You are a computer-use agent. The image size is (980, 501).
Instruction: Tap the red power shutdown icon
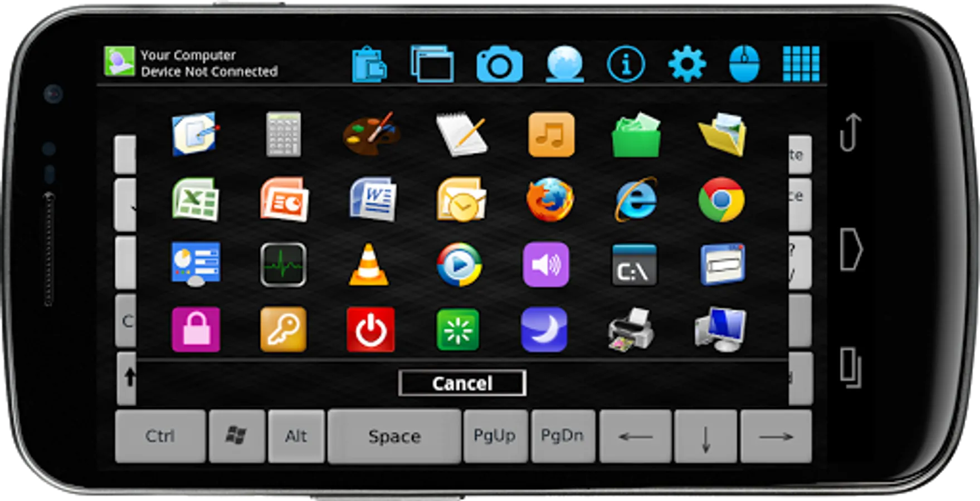pos(370,330)
